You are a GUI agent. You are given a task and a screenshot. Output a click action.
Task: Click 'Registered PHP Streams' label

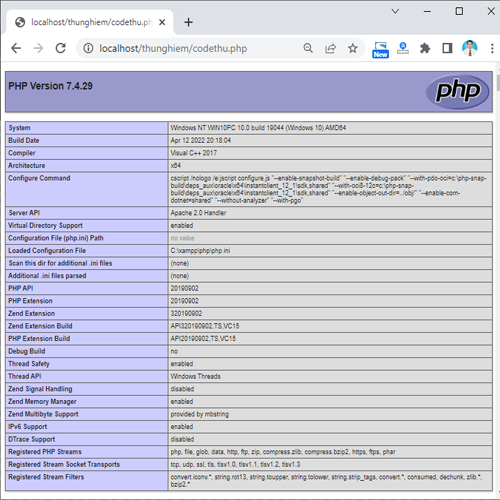pos(45,452)
